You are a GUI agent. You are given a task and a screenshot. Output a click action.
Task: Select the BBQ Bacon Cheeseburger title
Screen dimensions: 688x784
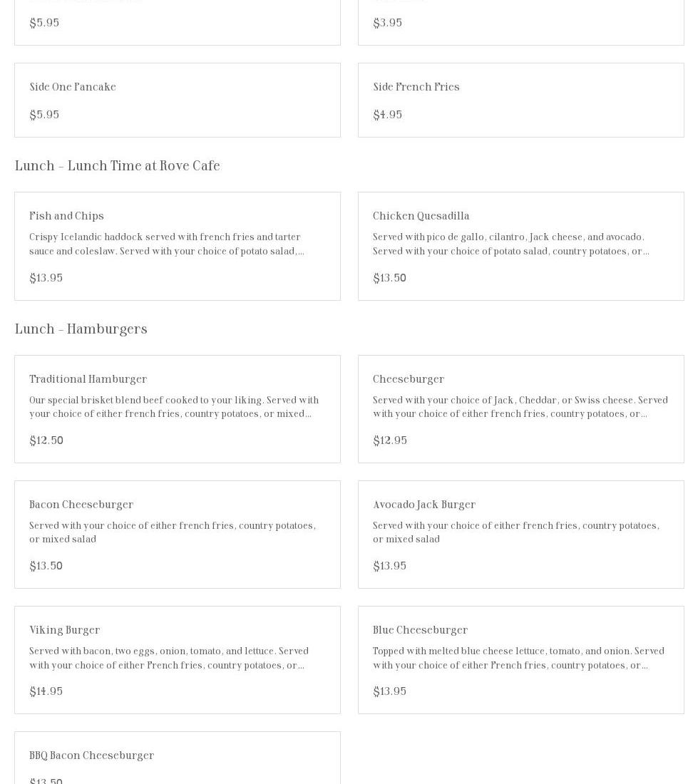91,755
